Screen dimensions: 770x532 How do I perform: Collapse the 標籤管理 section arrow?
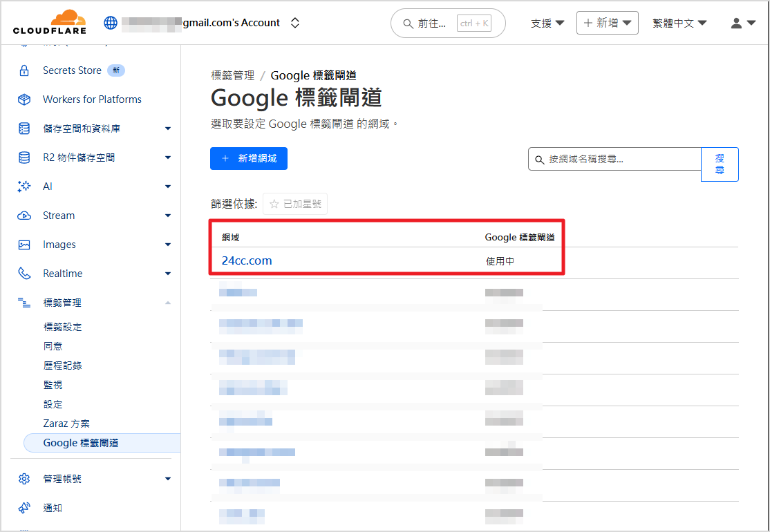pyautogui.click(x=168, y=303)
